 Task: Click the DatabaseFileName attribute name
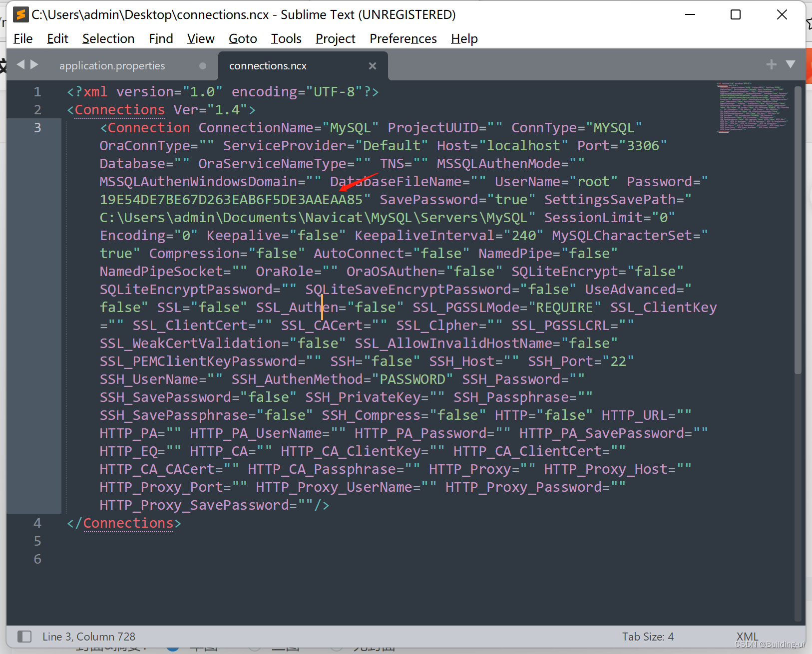[400, 182]
